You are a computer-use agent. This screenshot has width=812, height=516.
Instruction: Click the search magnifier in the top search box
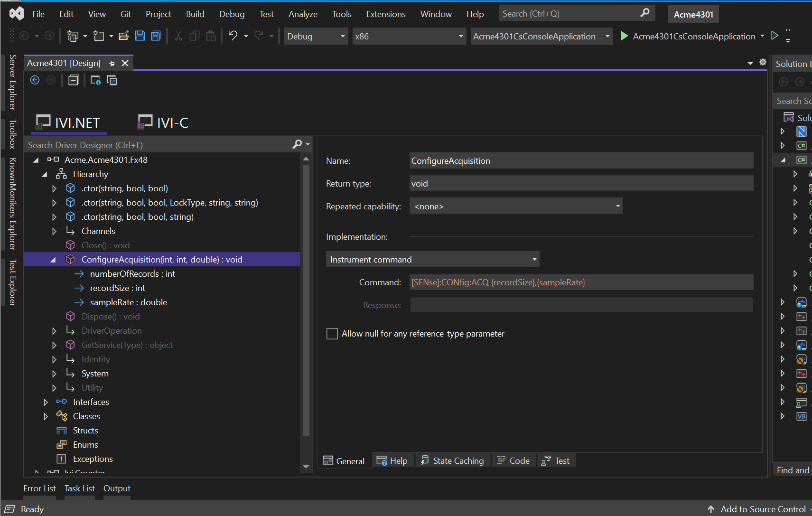[x=645, y=13]
